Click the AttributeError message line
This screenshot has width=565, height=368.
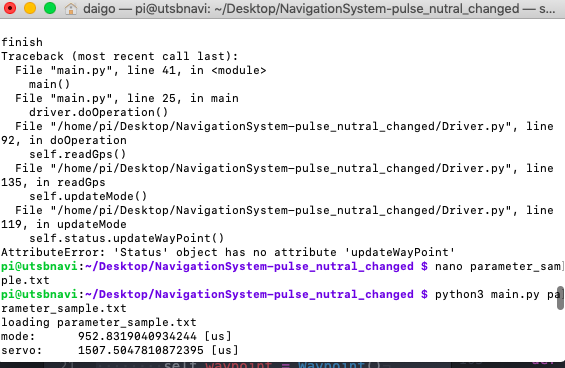(x=228, y=252)
